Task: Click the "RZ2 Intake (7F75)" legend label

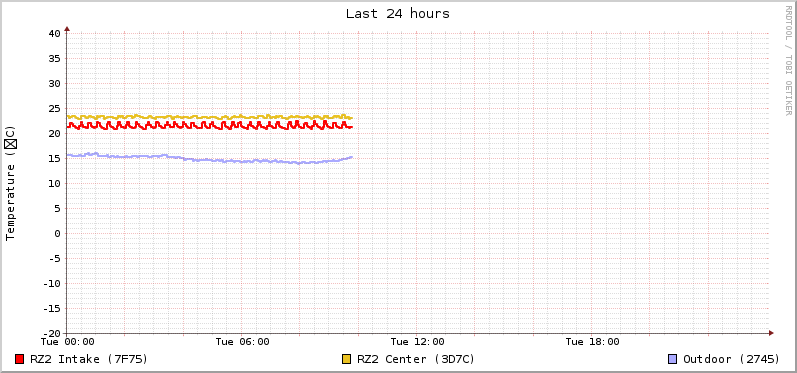Action: [x=89, y=359]
